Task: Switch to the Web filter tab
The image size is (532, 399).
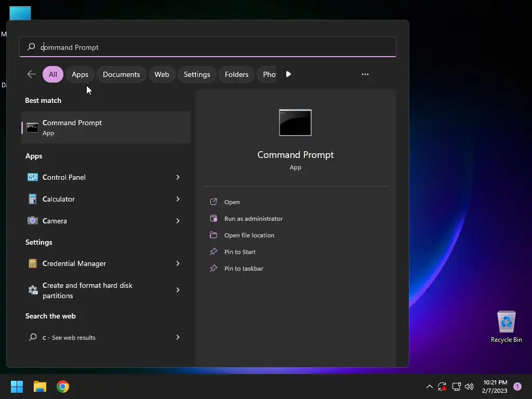Action: coord(162,74)
